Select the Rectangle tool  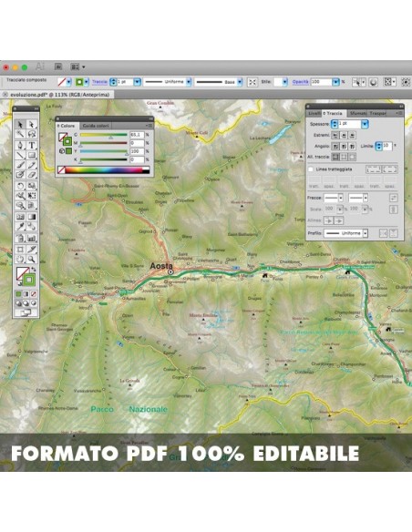[32, 155]
